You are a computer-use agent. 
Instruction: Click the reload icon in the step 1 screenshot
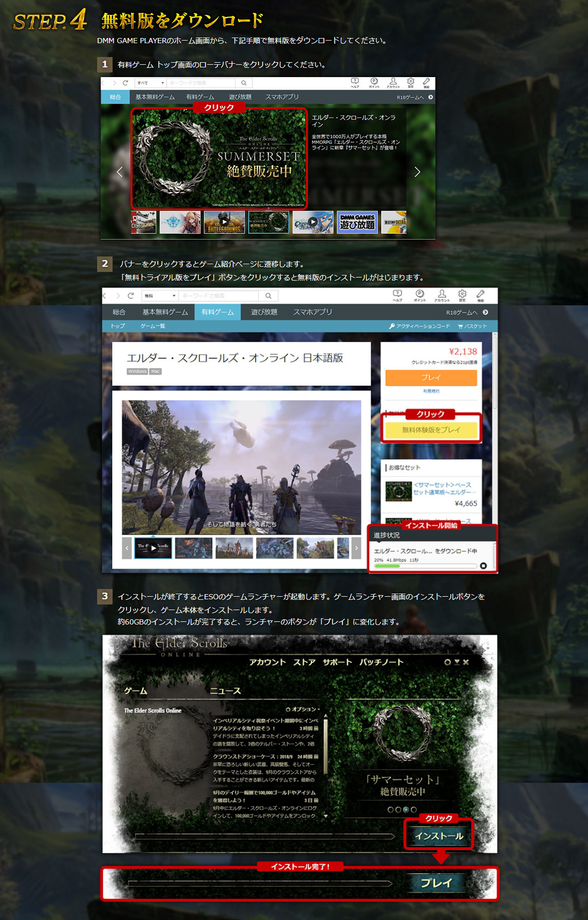point(126,83)
